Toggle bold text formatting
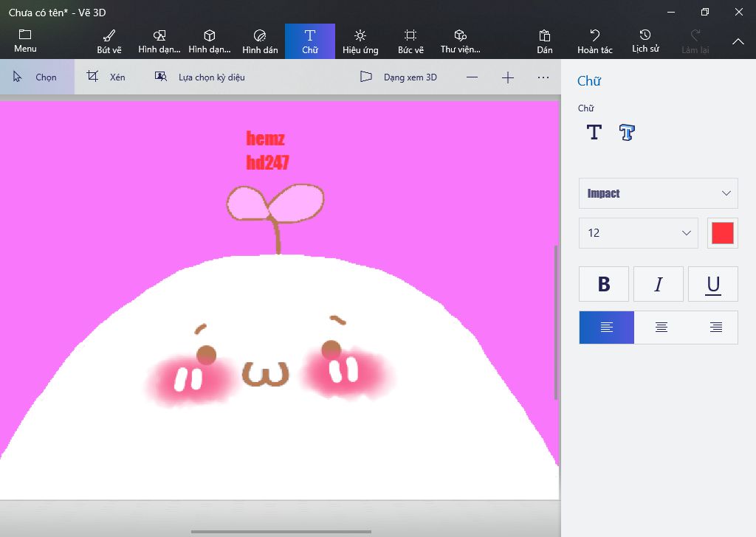 tap(604, 284)
